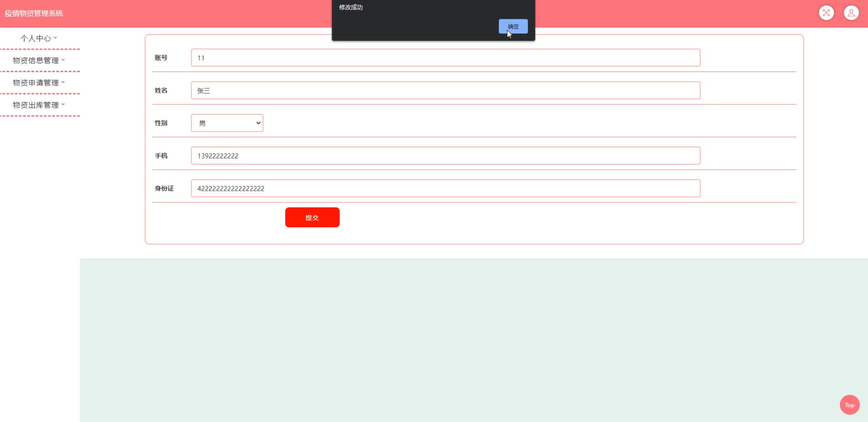Focus the 账号 account input field
The image size is (868, 422).
[x=445, y=58]
